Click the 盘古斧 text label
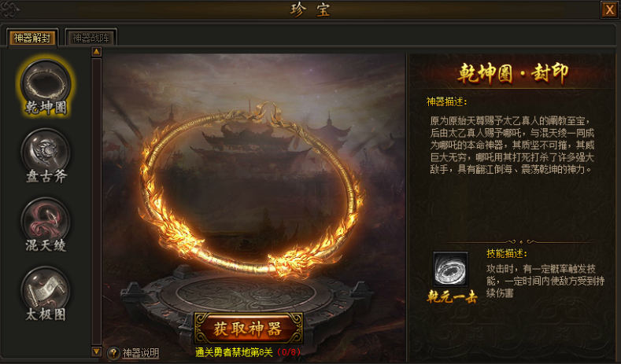This screenshot has width=621, height=364. (x=46, y=176)
